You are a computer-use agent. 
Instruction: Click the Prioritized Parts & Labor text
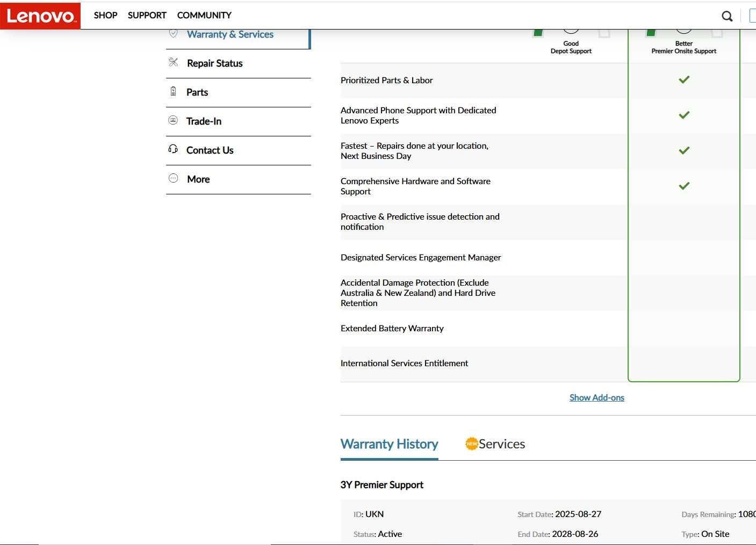click(x=387, y=80)
